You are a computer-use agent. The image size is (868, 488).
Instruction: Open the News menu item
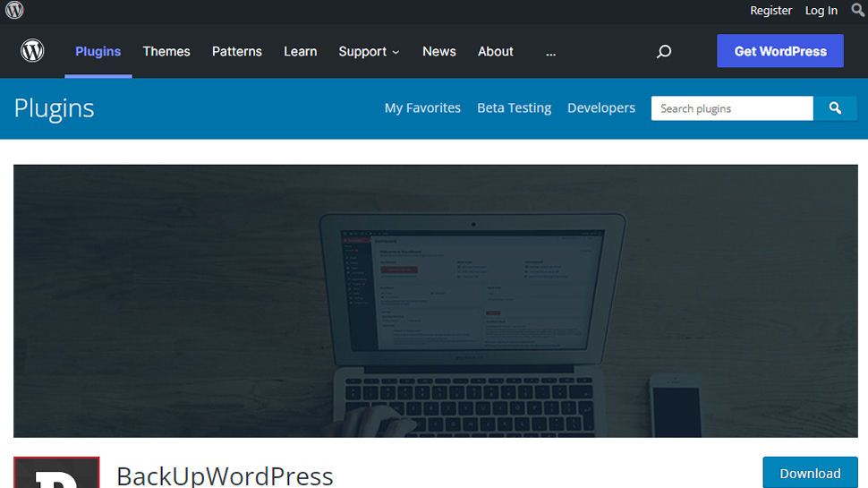439,52
